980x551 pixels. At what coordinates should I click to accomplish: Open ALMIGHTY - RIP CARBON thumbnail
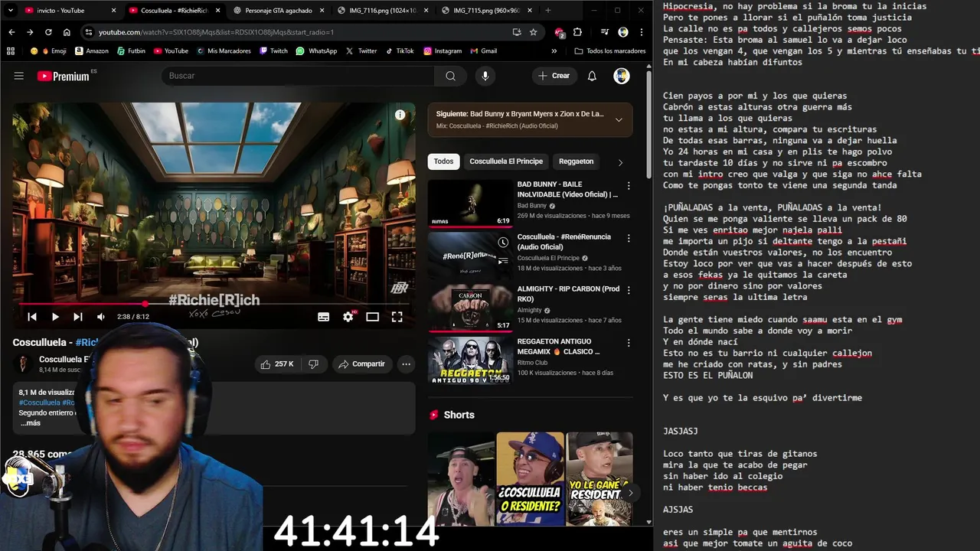point(470,308)
